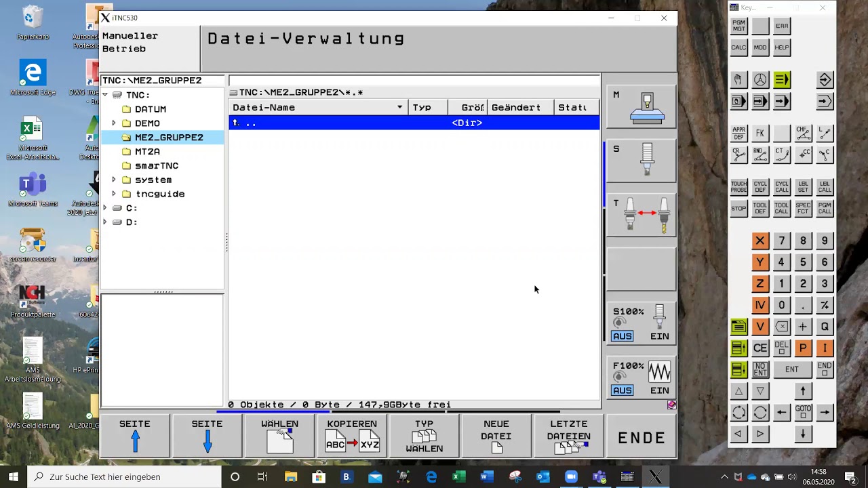Click the CYCL DEF key

pos(760,187)
